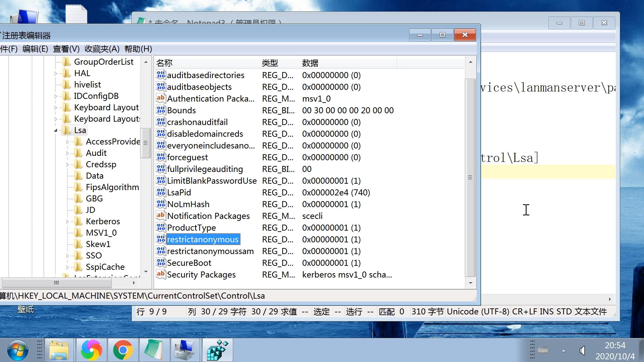
Task: Click the Notepad3 icon on the taskbar
Action: pos(154,350)
